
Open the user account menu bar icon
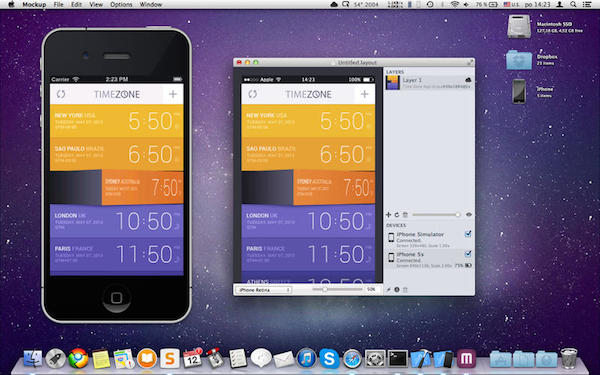pos(559,5)
